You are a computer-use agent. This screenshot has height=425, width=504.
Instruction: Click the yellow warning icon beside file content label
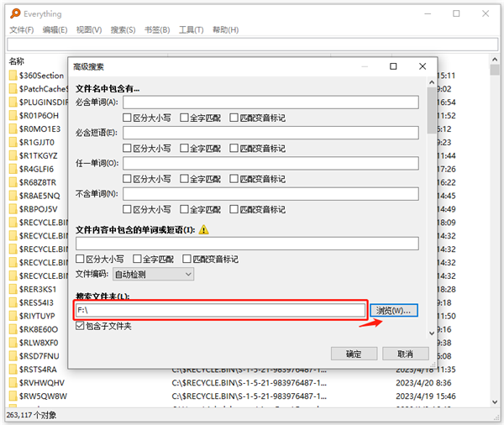coord(203,229)
